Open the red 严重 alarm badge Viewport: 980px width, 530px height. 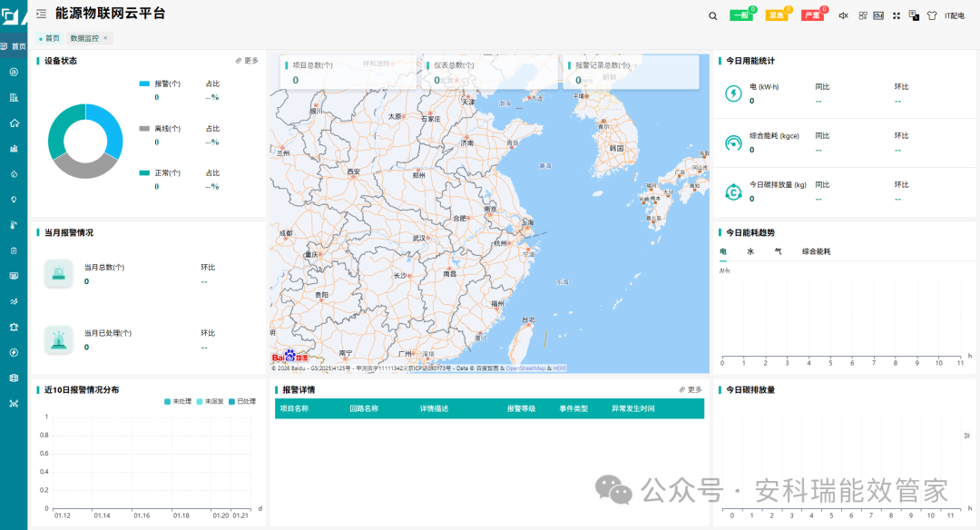tap(812, 15)
